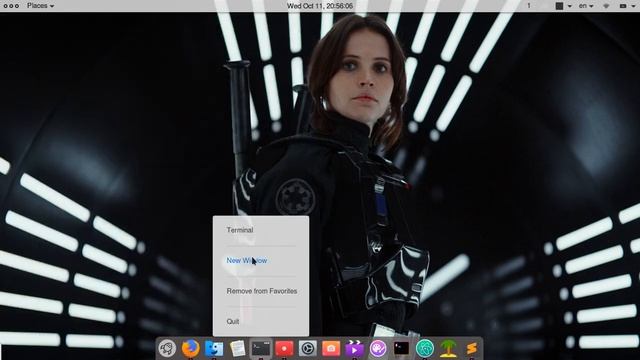Open the purple paint palette dock icon

pyautogui.click(x=378, y=348)
